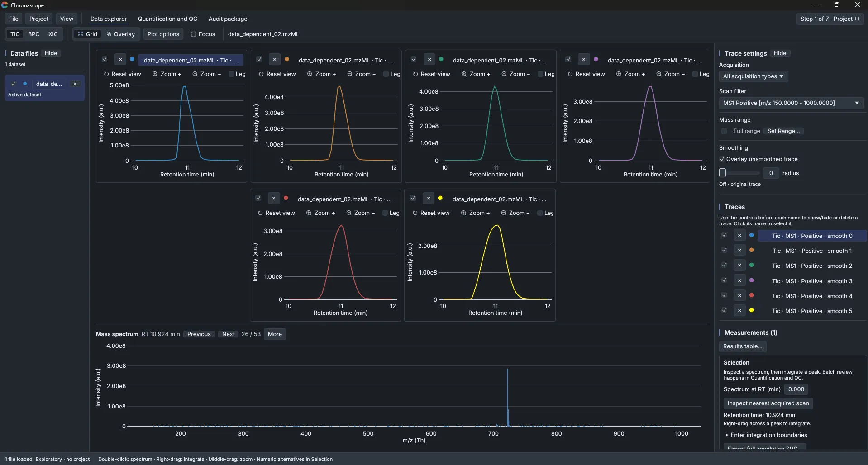Toggle visibility checkbox of blue plot card
Image resolution: width=868 pixels, height=465 pixels.
[105, 59]
